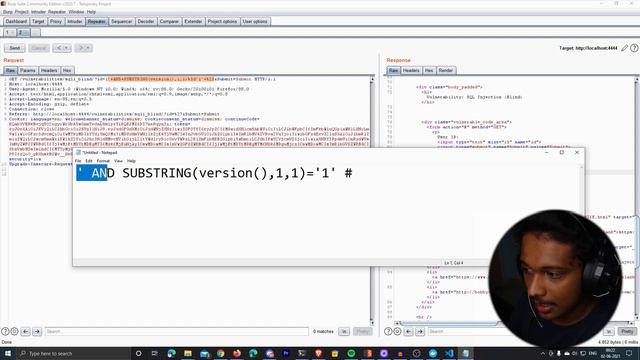
Task: Open response search settings gear
Action: (x=397, y=331)
